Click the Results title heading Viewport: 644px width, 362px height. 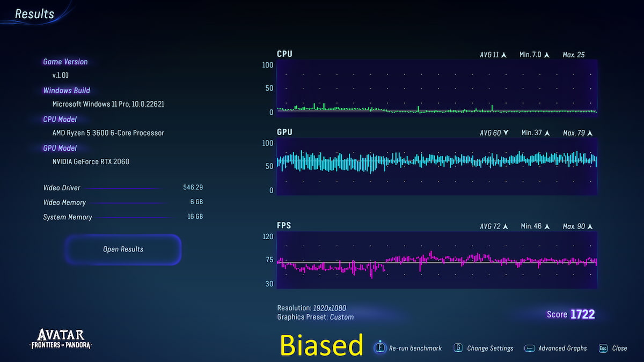(x=34, y=14)
